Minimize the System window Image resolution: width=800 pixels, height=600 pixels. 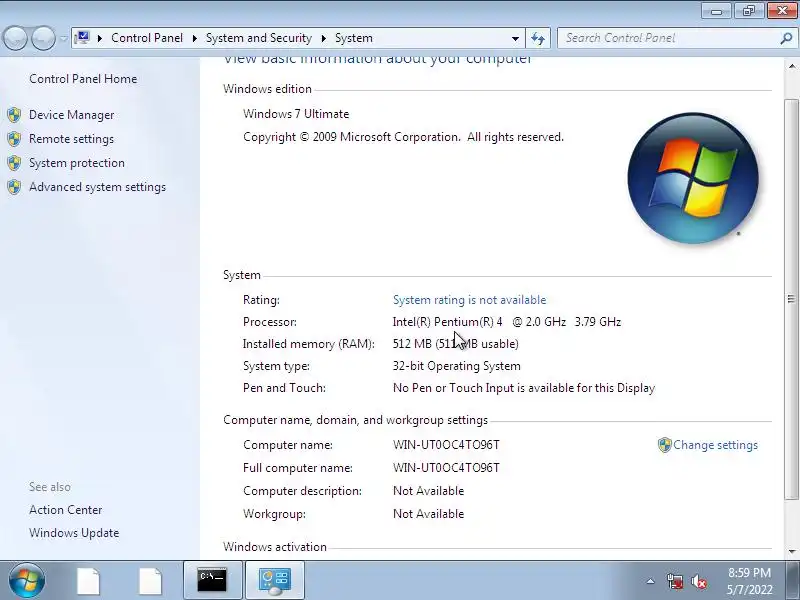(716, 11)
